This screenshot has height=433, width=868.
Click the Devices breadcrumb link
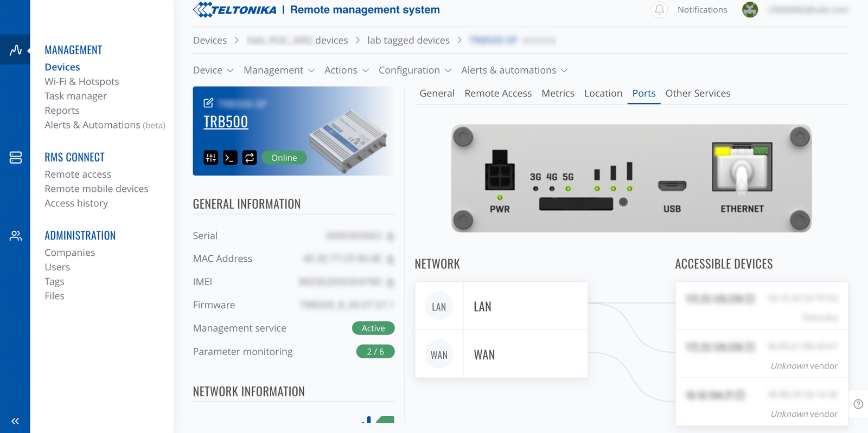point(210,40)
